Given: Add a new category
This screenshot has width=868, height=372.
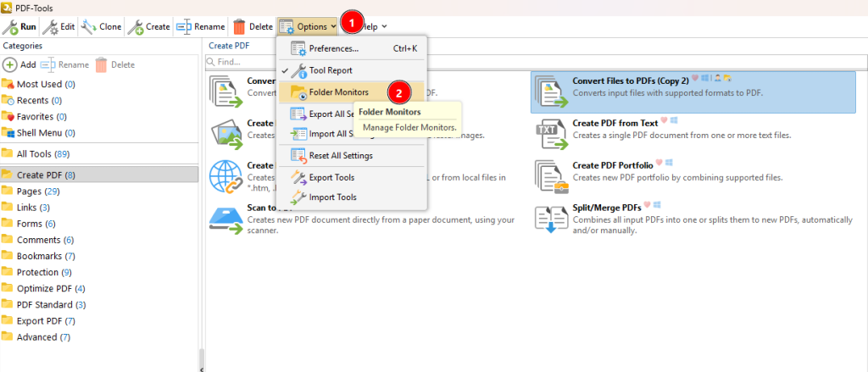Looking at the screenshot, I should [19, 64].
